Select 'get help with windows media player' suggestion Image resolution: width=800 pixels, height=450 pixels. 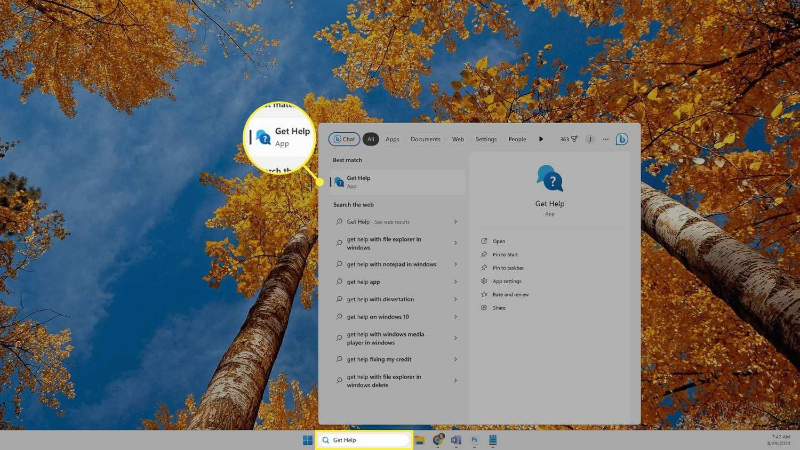coord(397,338)
